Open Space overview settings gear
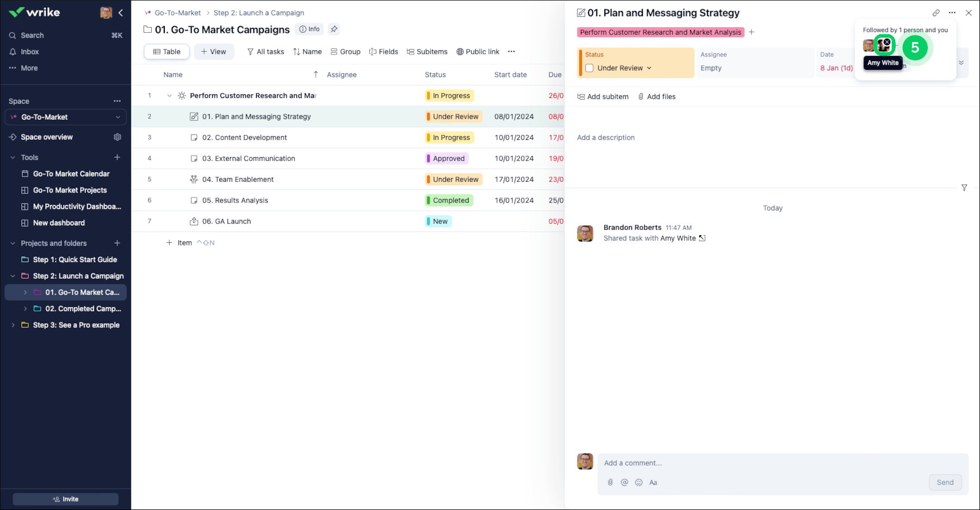Image resolution: width=980 pixels, height=510 pixels. [117, 137]
